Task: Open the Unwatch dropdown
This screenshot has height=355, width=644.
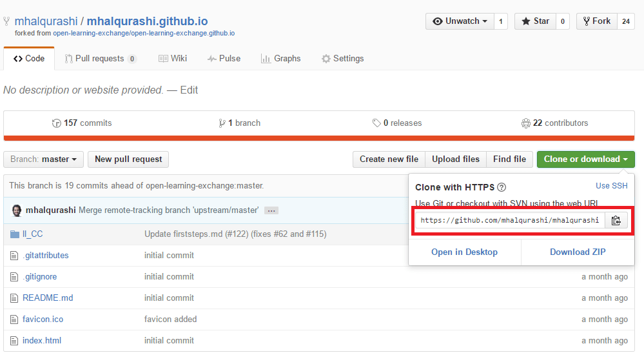Action: pos(460,21)
